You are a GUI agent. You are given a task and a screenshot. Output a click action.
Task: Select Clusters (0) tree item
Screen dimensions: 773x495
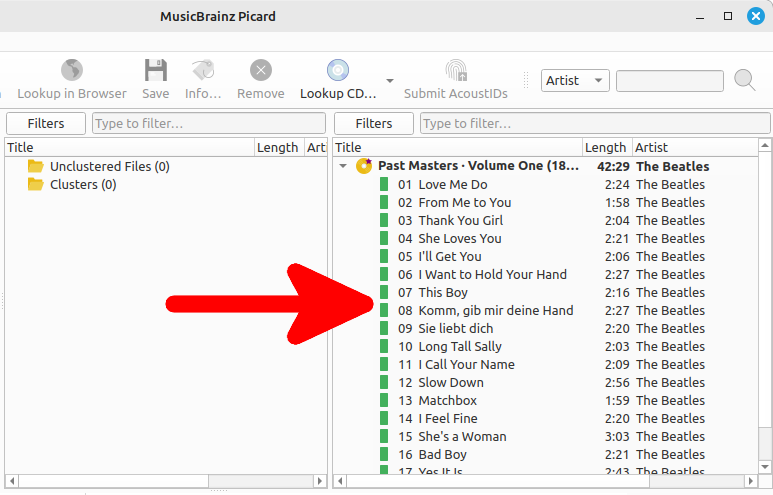click(83, 184)
